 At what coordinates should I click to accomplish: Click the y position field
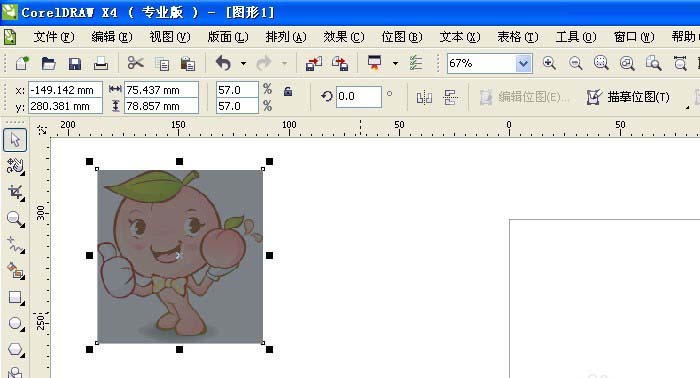pos(65,106)
